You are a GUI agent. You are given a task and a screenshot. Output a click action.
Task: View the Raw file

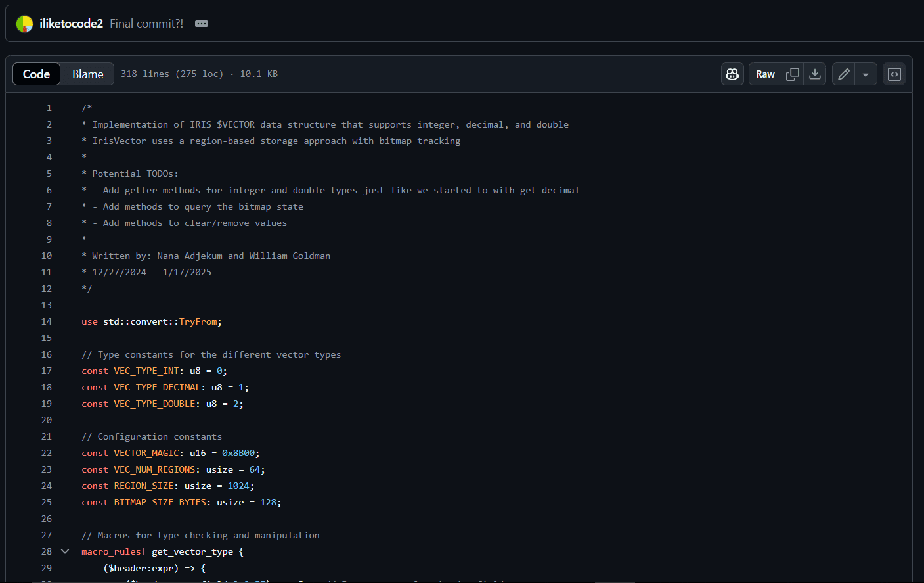pos(765,74)
